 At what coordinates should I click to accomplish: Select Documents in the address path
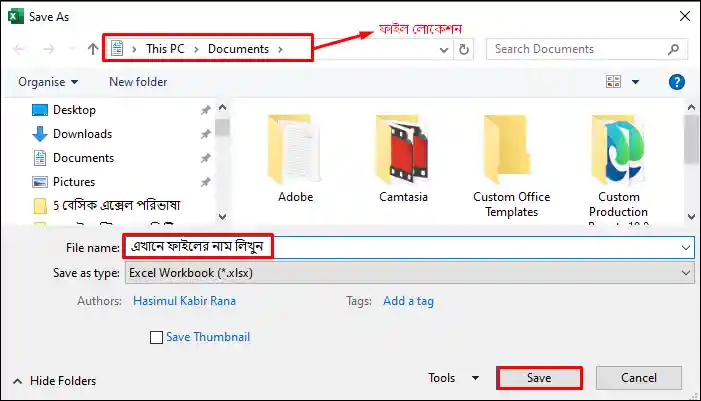point(238,49)
